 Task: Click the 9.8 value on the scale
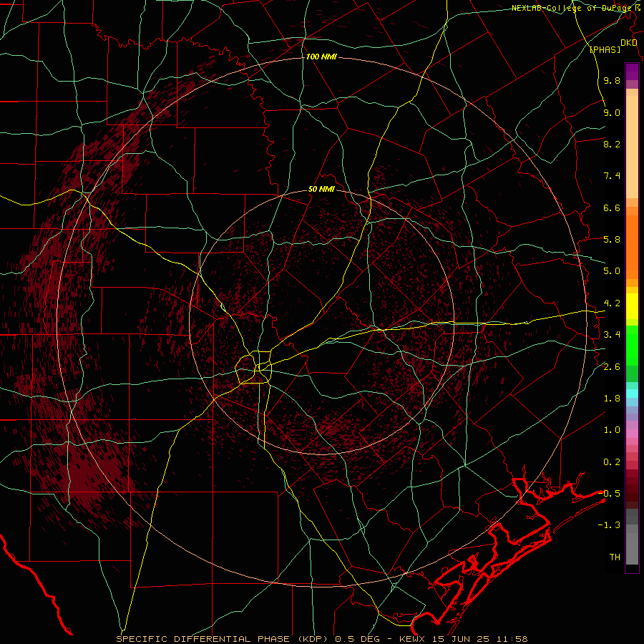612,80
